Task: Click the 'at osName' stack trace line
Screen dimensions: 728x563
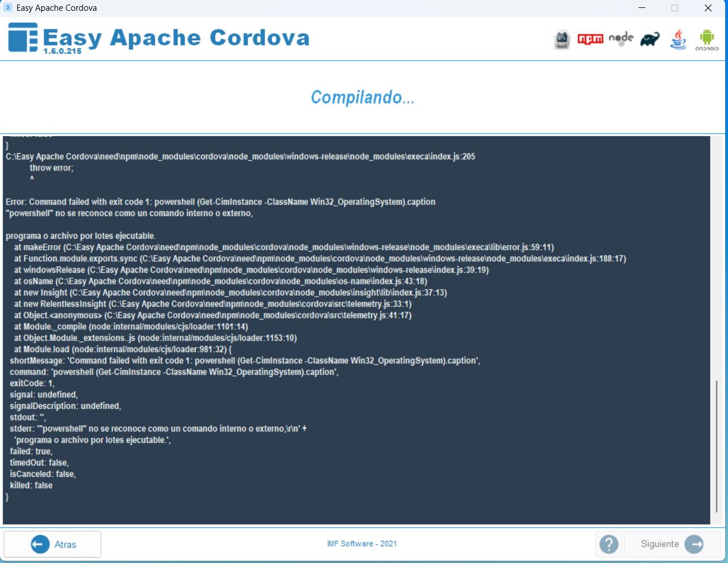Action: pos(220,281)
